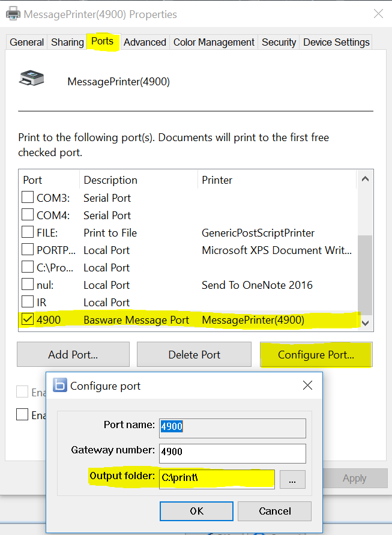Tick the C:\Pro... Local Port checkbox

[x=27, y=267]
